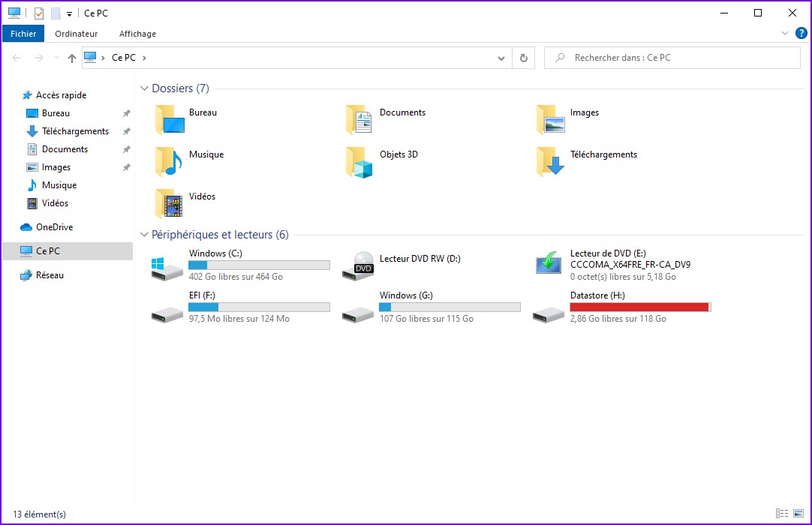Select OneDrive in the navigation pane
This screenshot has height=525, width=812.
54,227
